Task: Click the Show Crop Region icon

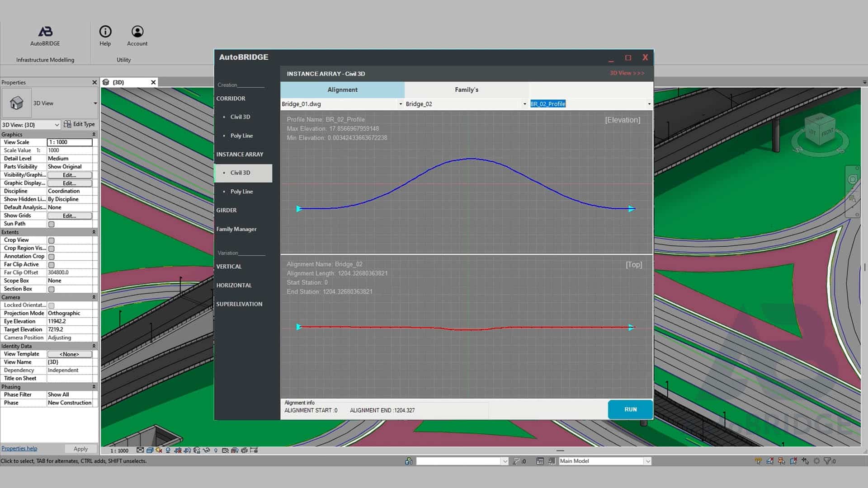Action: [x=188, y=450]
